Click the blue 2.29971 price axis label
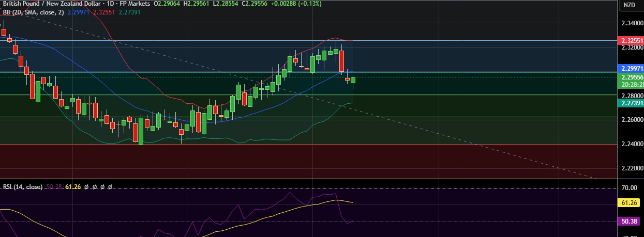The height and width of the screenshot is (237, 644). pos(631,68)
